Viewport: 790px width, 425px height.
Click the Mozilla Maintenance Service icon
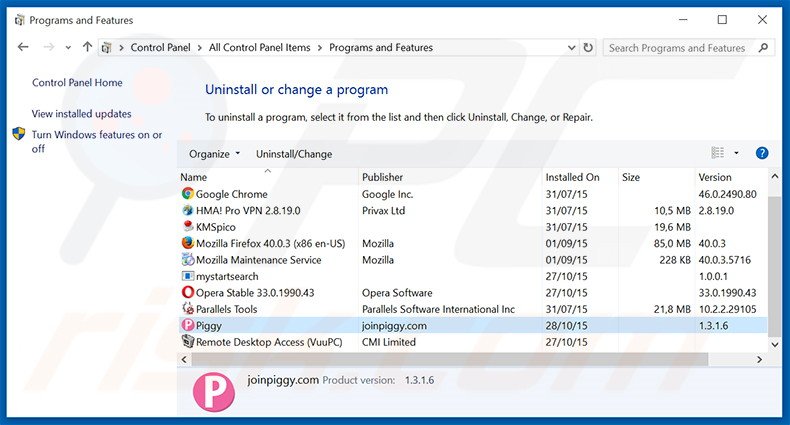tap(188, 260)
